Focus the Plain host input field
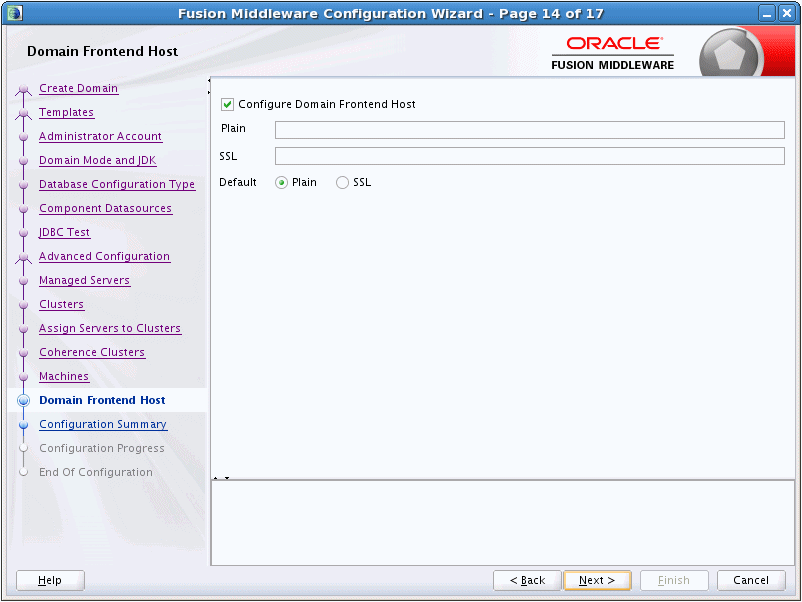This screenshot has width=802, height=602. point(529,130)
